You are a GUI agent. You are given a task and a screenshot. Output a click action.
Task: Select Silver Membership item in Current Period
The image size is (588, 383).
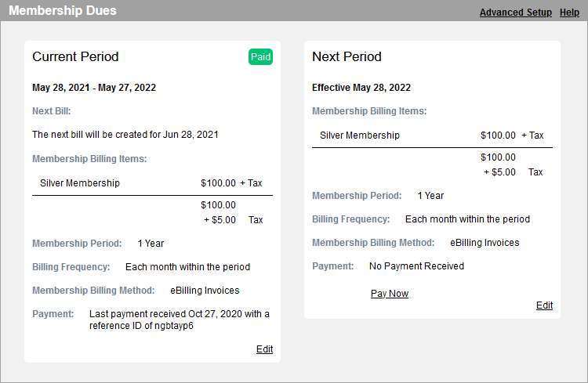(80, 183)
